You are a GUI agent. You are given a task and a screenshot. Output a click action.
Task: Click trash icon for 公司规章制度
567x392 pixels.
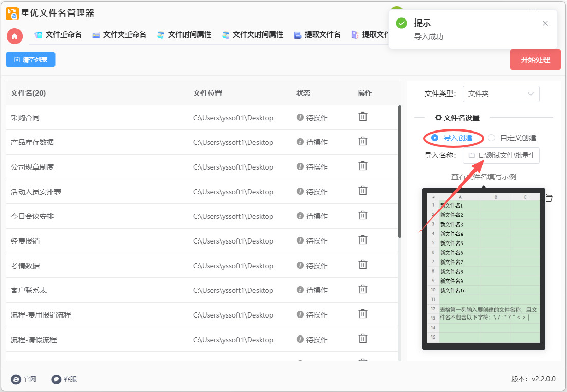coord(363,165)
